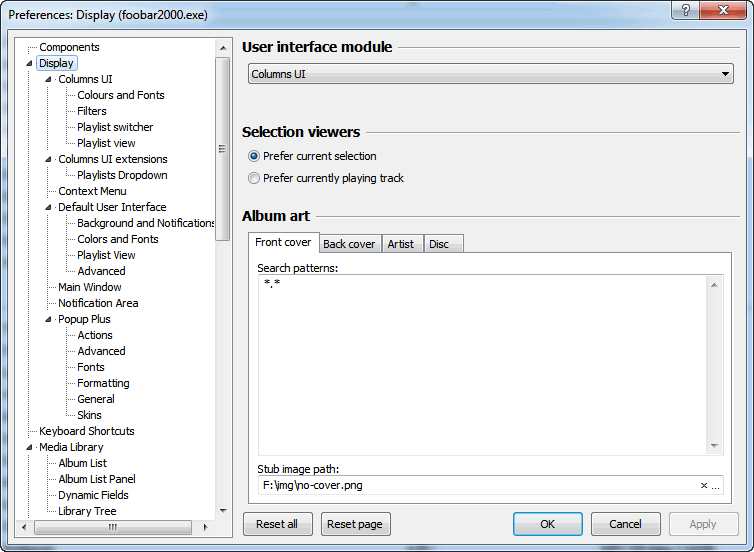The width and height of the screenshot is (754, 552).
Task: Open User interface module dropdown
Action: tap(490, 74)
